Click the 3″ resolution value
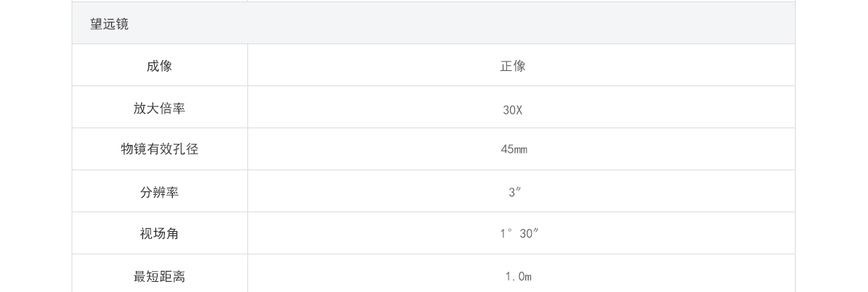The width and height of the screenshot is (868, 292). pos(515,192)
